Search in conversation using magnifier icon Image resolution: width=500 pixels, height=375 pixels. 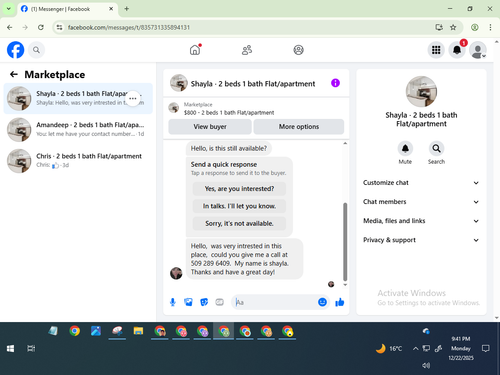[x=436, y=148]
